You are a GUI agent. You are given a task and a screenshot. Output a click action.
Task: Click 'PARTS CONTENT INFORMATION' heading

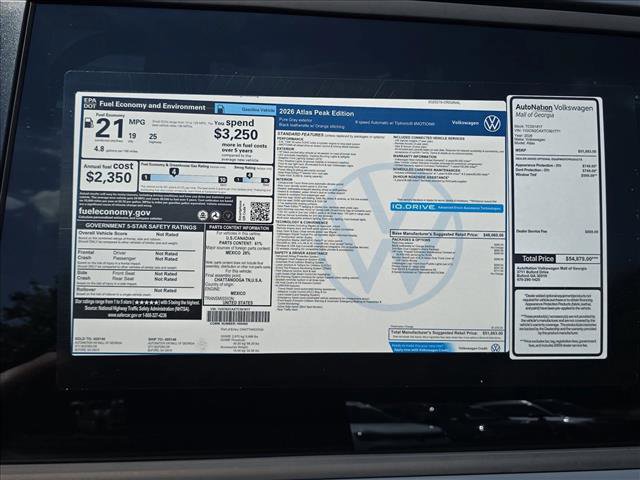(x=239, y=227)
